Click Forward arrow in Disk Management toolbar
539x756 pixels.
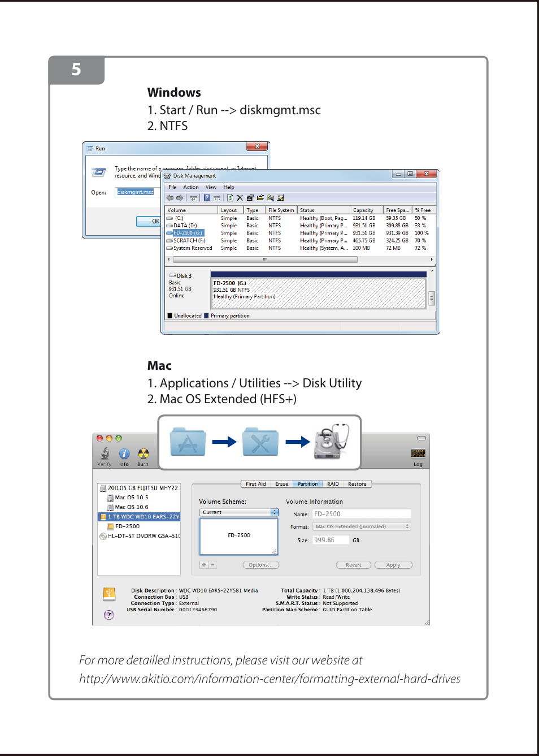tap(180, 198)
